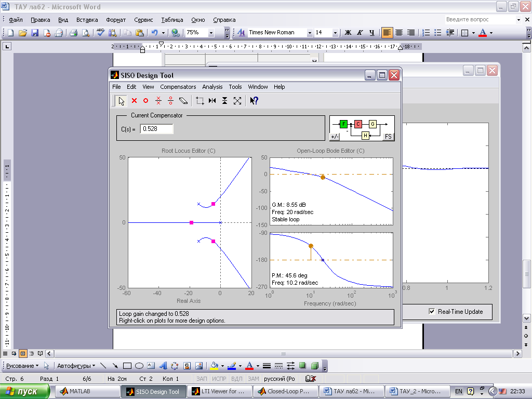Screen dimensions: 532x399
Task: Insert a text box from drawing toolbar
Action: 151,366
